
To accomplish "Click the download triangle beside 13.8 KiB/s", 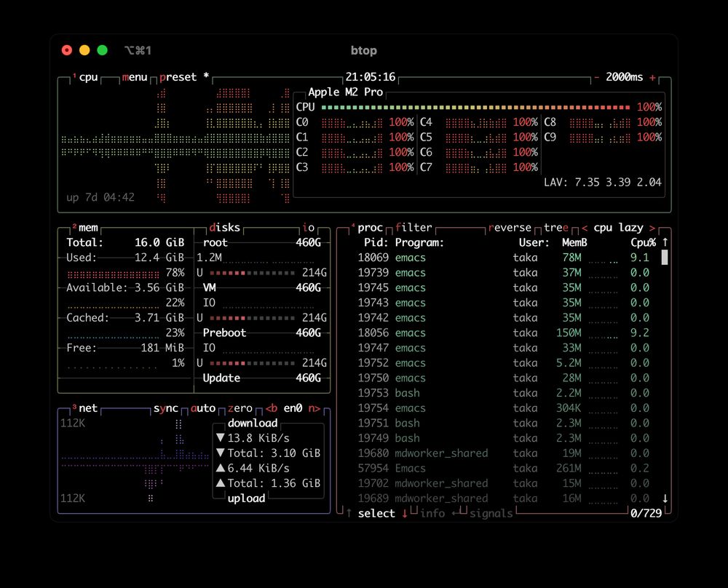I will (x=221, y=437).
